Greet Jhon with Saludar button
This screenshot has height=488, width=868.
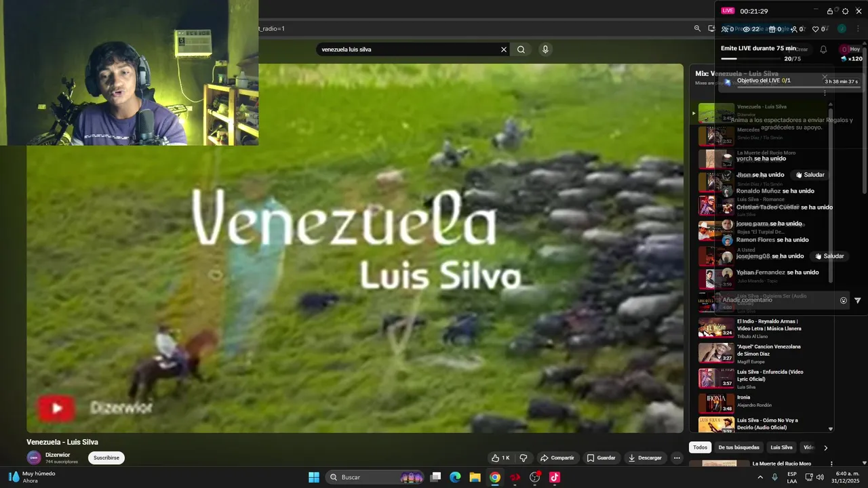(810, 175)
